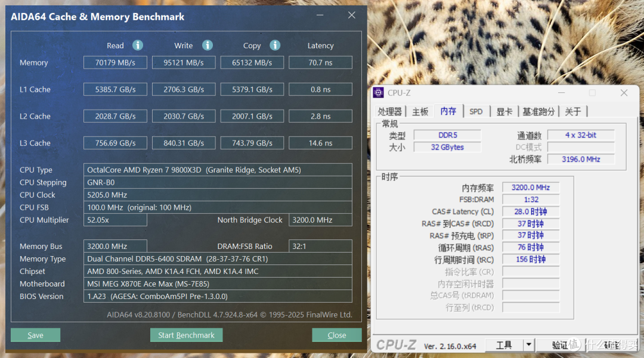The height and width of the screenshot is (358, 644).
Task: Open the SPD tab in CPU-Z
Action: (x=476, y=111)
